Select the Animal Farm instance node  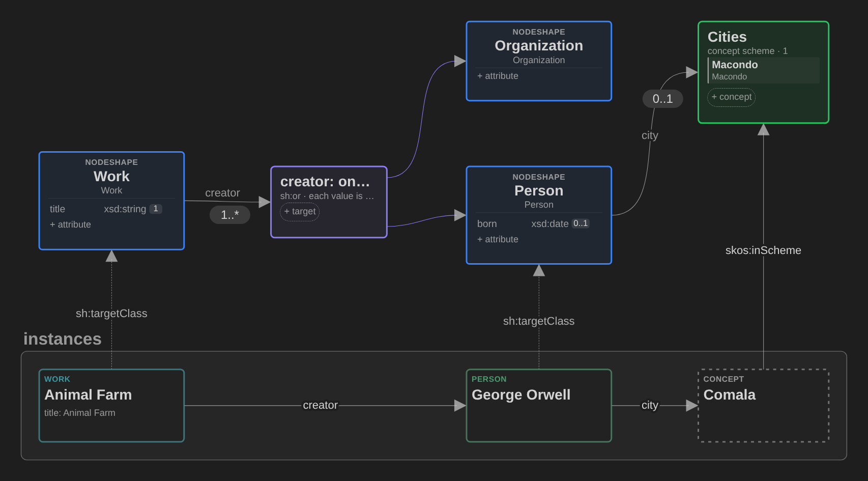(111, 406)
